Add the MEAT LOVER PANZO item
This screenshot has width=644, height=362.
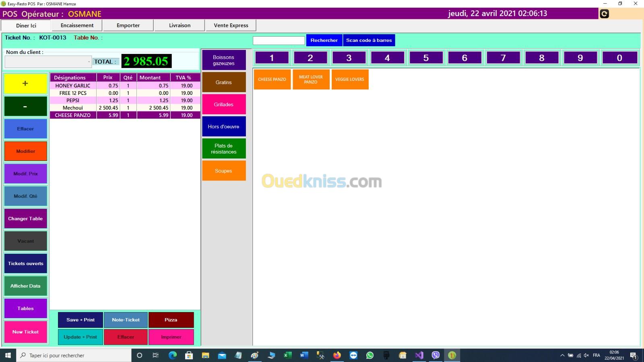[311, 79]
